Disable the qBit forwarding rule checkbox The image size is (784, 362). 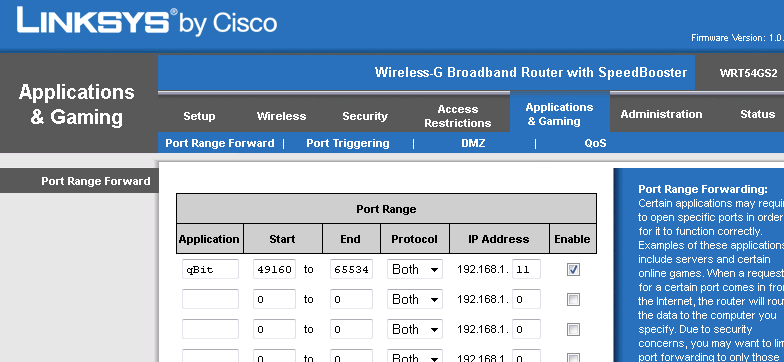tap(574, 270)
